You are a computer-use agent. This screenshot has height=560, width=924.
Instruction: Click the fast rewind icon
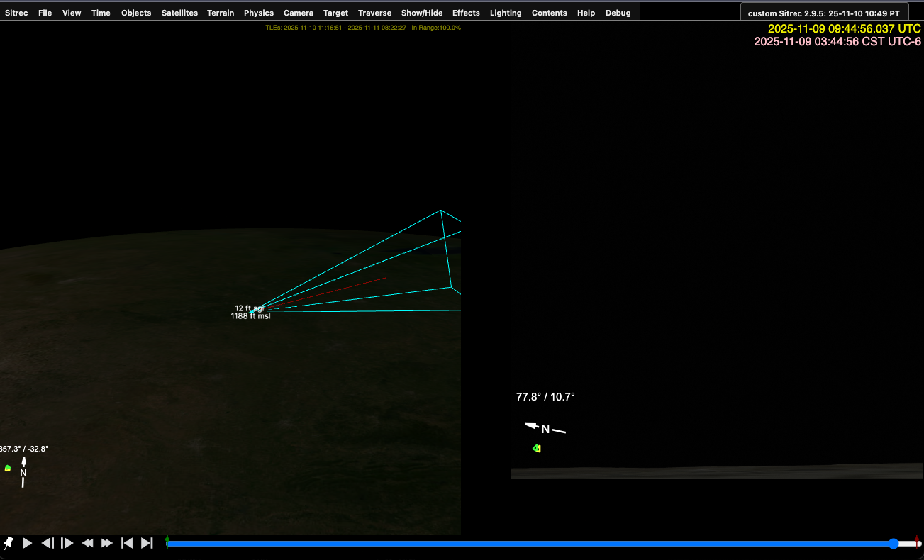coord(87,543)
